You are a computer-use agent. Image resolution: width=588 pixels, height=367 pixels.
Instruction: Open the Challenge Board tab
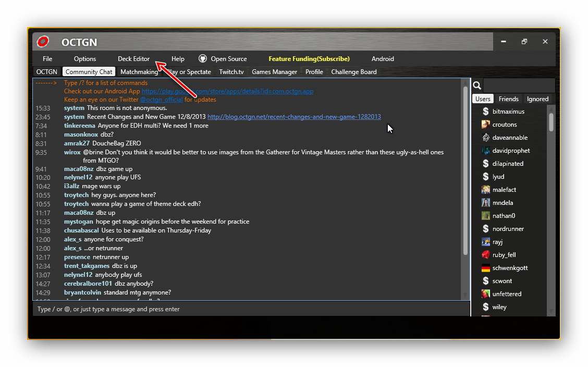pos(353,72)
